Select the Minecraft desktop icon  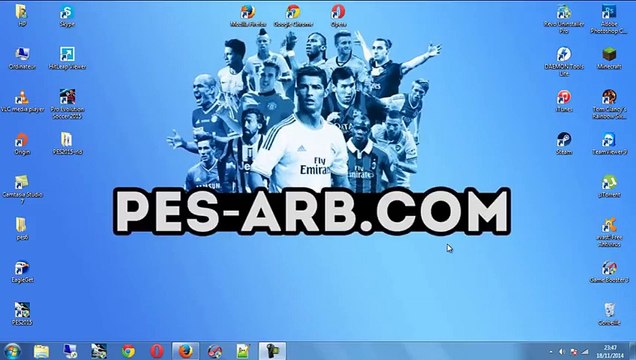pos(609,58)
